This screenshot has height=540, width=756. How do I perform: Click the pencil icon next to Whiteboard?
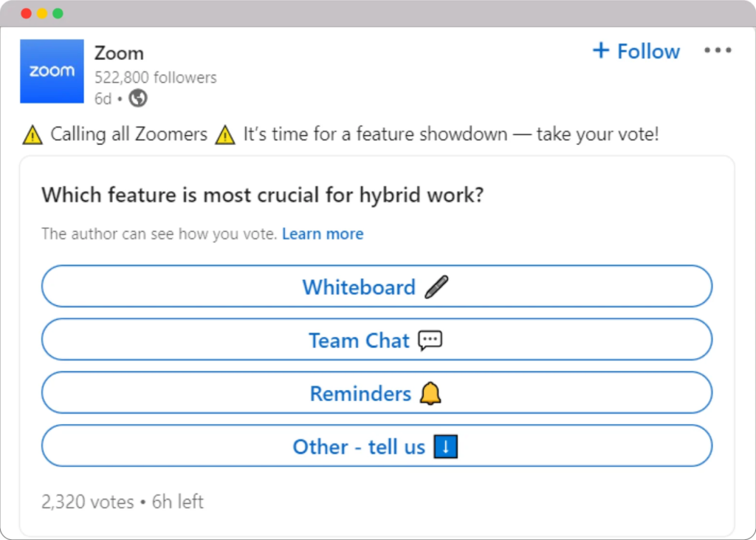[x=436, y=287]
